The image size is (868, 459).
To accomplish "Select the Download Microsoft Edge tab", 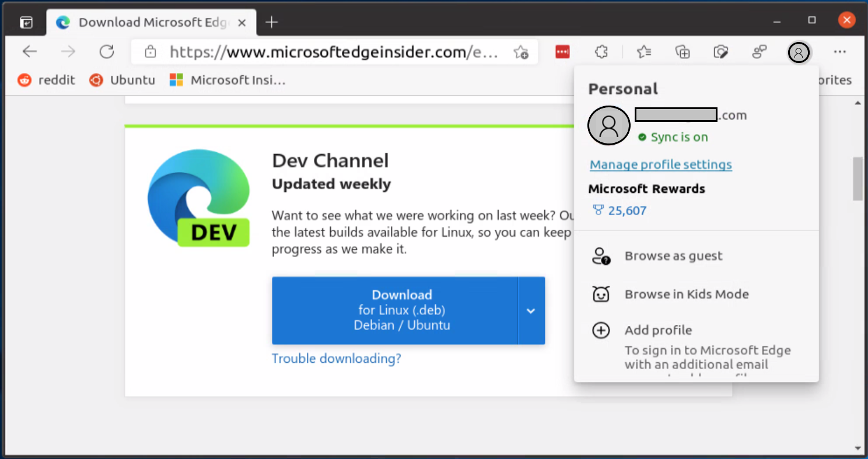I will (146, 22).
